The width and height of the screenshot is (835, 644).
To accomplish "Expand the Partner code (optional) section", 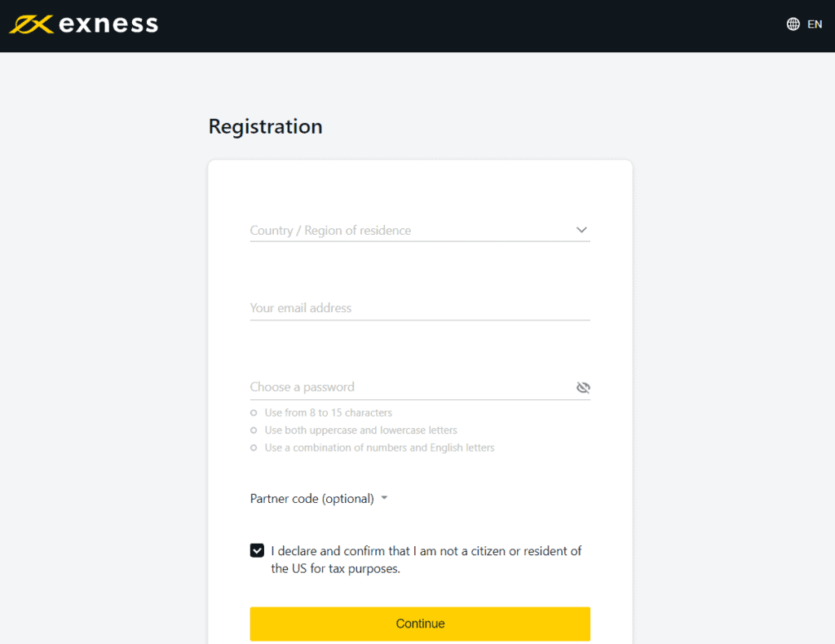I will tap(319, 499).
